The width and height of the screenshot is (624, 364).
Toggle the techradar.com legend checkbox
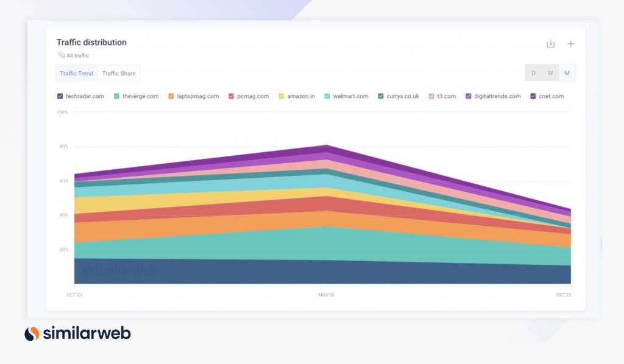pos(60,96)
